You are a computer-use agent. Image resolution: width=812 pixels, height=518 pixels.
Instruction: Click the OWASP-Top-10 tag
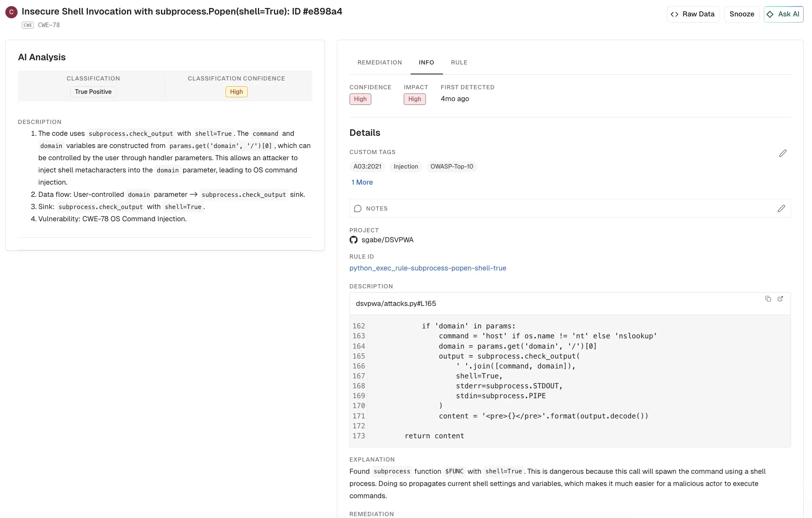(452, 166)
